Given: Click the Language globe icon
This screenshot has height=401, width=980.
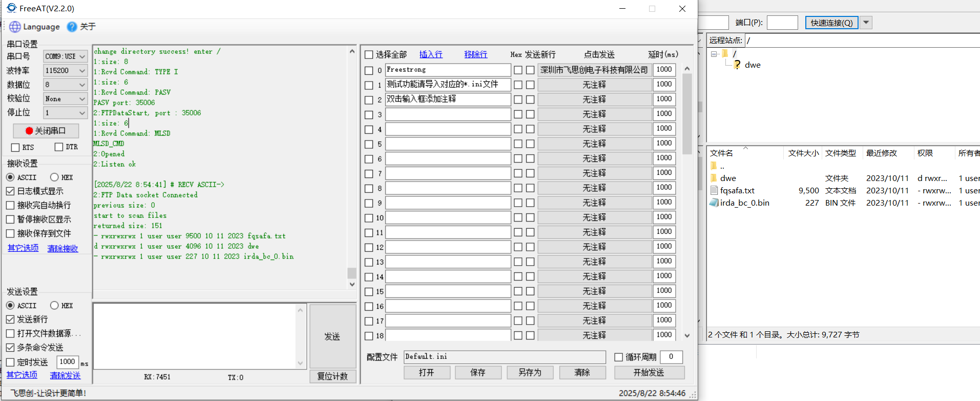Looking at the screenshot, I should click(15, 27).
